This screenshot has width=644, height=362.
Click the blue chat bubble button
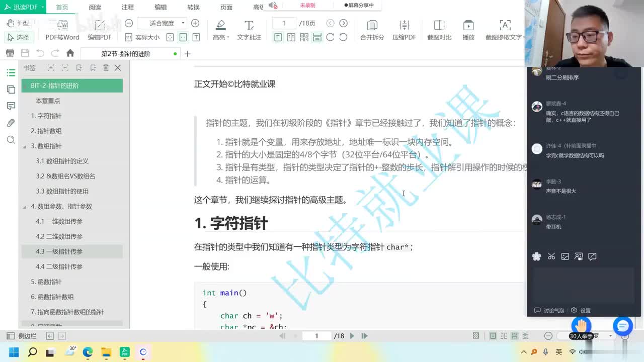[x=622, y=326]
